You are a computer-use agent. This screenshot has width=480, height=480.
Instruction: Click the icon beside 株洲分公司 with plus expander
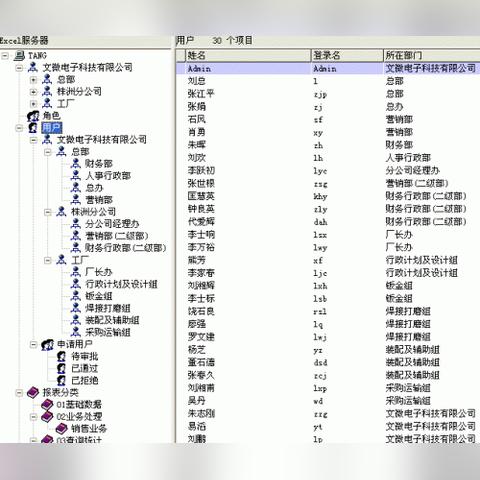[x=47, y=91]
